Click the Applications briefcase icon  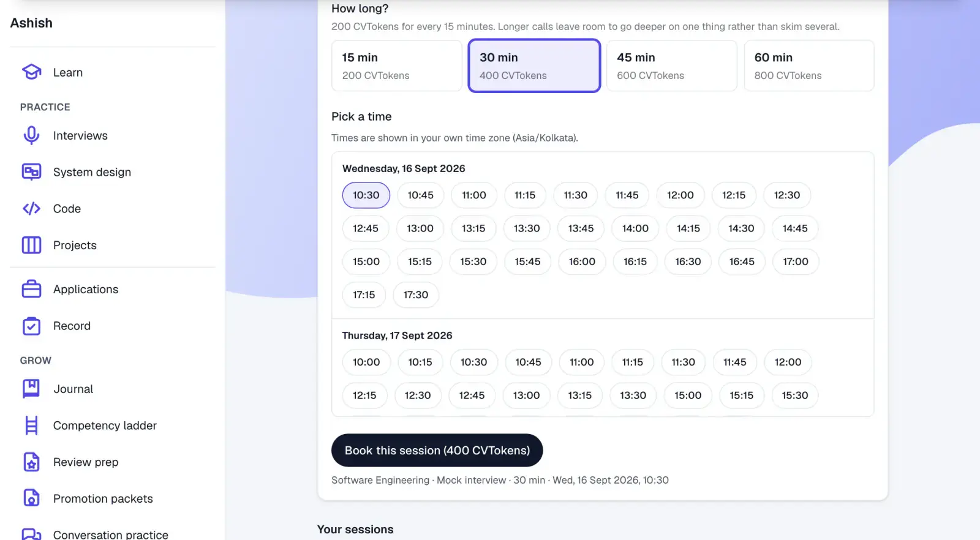[31, 289]
